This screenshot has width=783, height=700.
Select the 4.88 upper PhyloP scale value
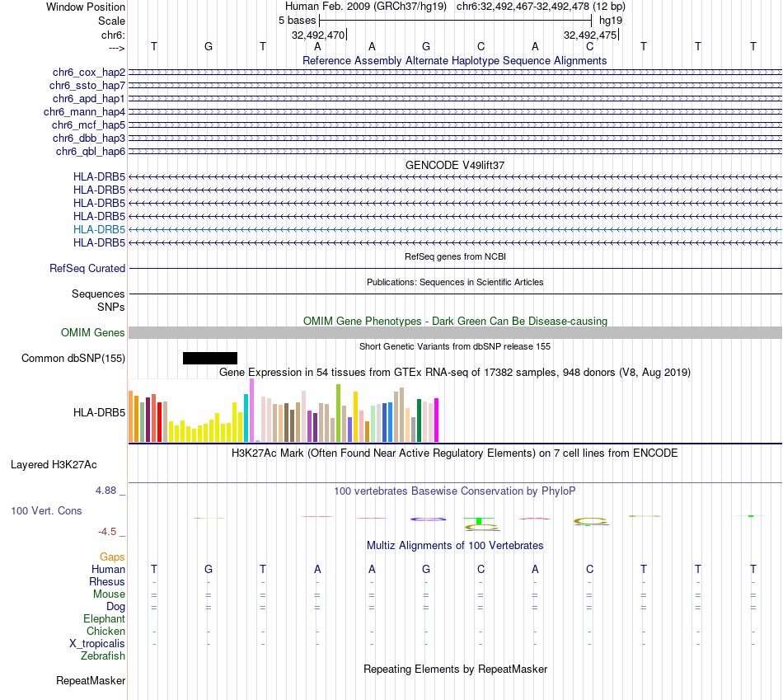[x=105, y=491]
